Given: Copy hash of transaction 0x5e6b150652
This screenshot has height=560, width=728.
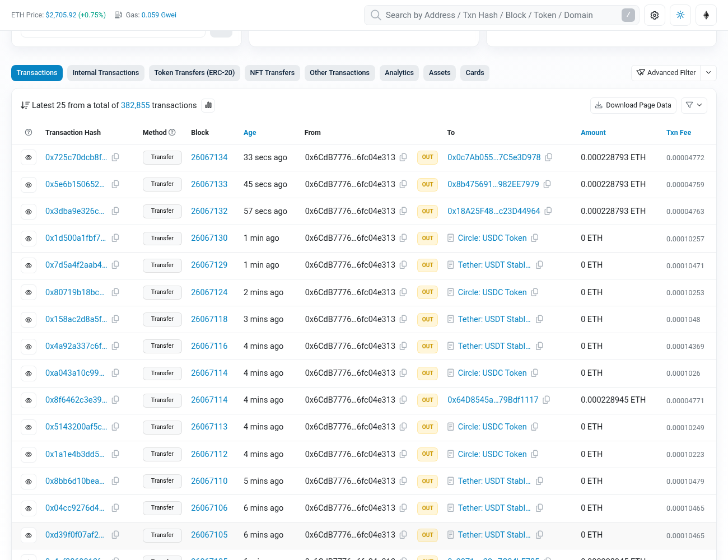Looking at the screenshot, I should [115, 184].
